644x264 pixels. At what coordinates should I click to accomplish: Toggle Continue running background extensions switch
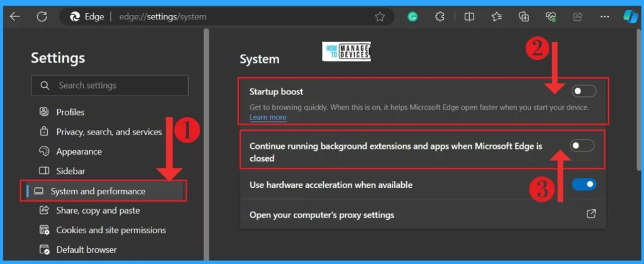[582, 146]
